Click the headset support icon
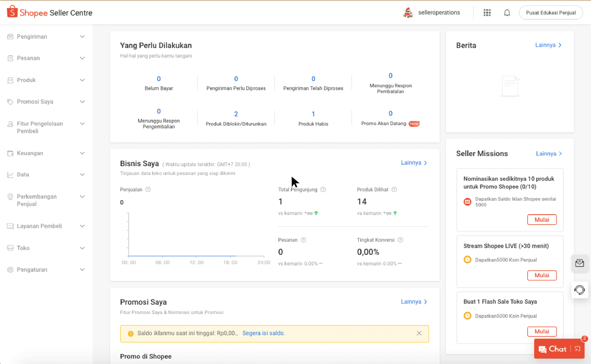This screenshot has height=364, width=591. pos(580,290)
